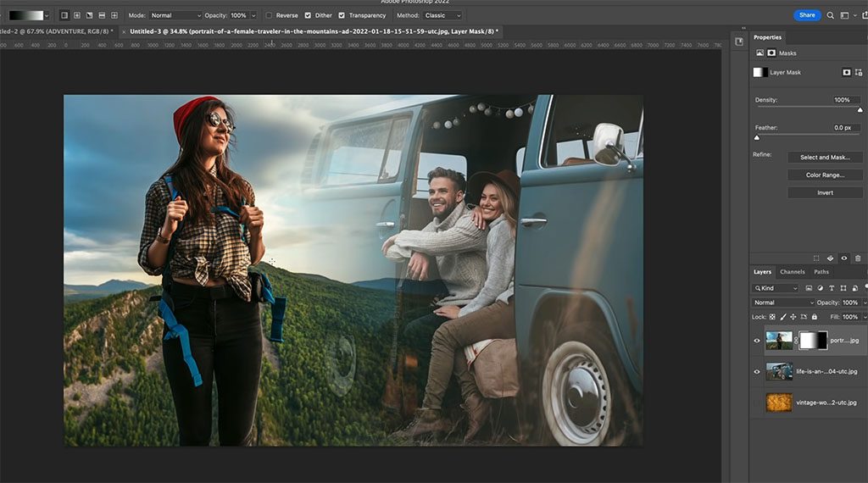Click the add pixel mask icon
868x483 pixels.
click(847, 73)
